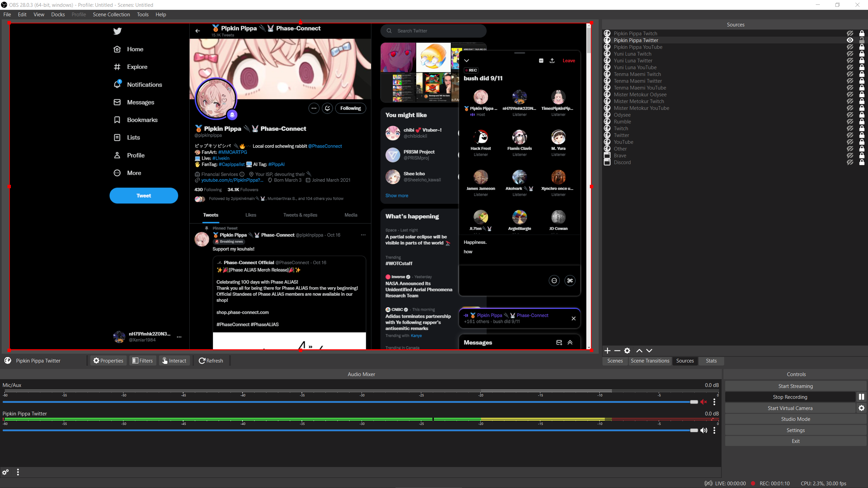Unmute the Mic/Aux speaker icon
Screen dimensions: 868x488
[x=704, y=402]
